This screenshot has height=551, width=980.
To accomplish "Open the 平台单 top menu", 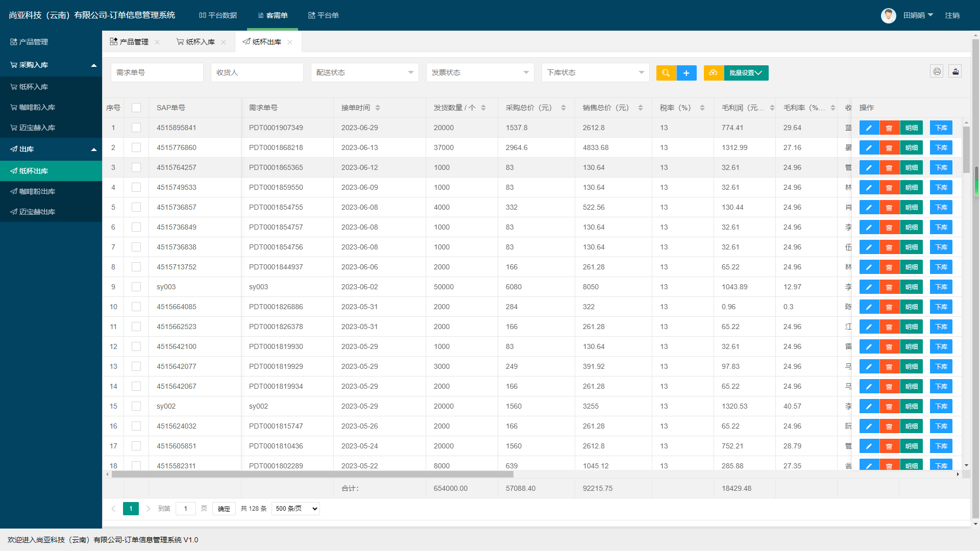I will pos(324,15).
